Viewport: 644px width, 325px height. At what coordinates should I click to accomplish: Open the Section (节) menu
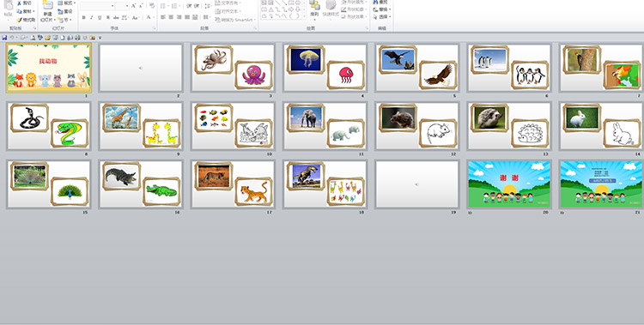pos(64,19)
